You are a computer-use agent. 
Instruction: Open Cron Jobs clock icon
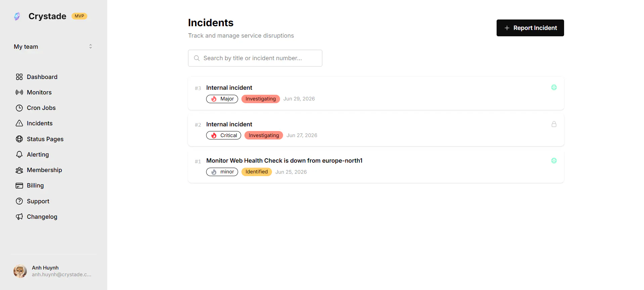pos(19,108)
